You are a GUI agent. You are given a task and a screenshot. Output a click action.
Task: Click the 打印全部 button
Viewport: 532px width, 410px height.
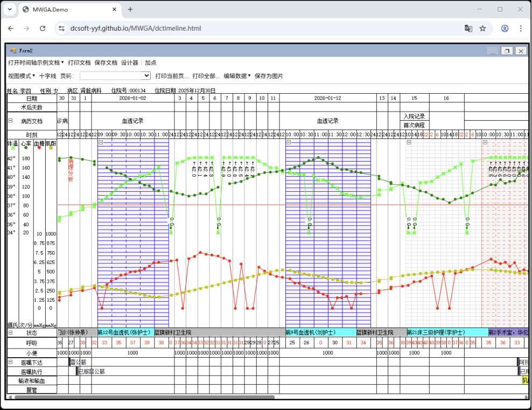coord(206,75)
